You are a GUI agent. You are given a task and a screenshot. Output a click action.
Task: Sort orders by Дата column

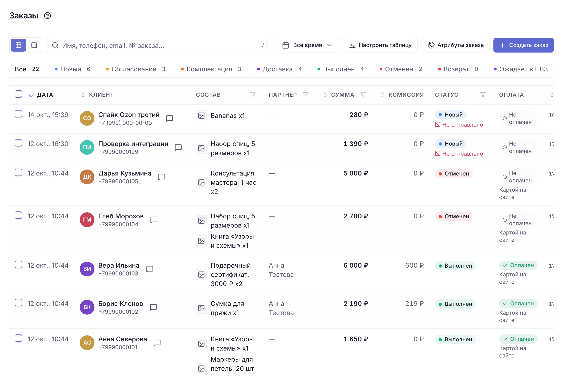[41, 95]
